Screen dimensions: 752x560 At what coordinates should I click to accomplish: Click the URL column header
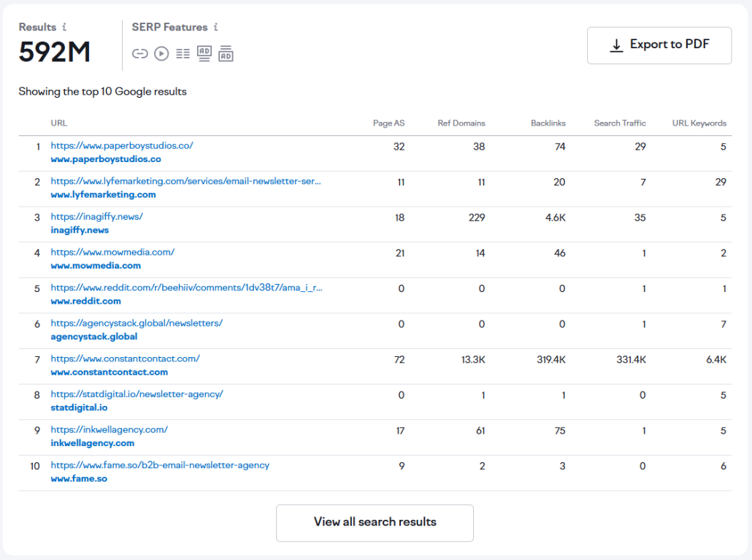click(x=59, y=123)
